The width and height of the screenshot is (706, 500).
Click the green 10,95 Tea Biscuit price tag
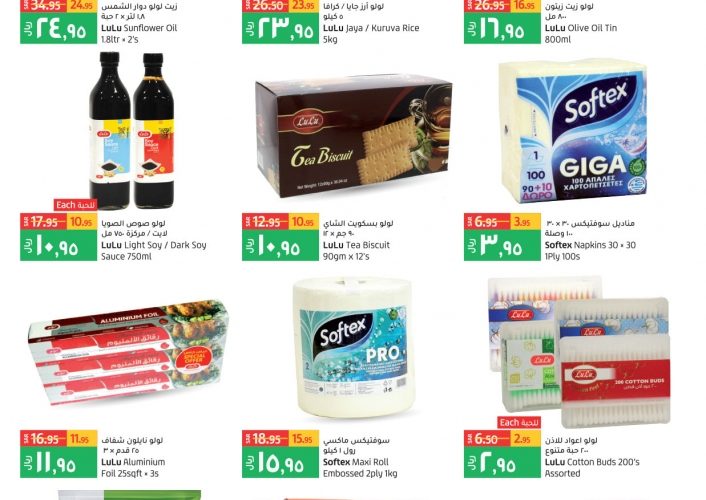[x=281, y=245]
